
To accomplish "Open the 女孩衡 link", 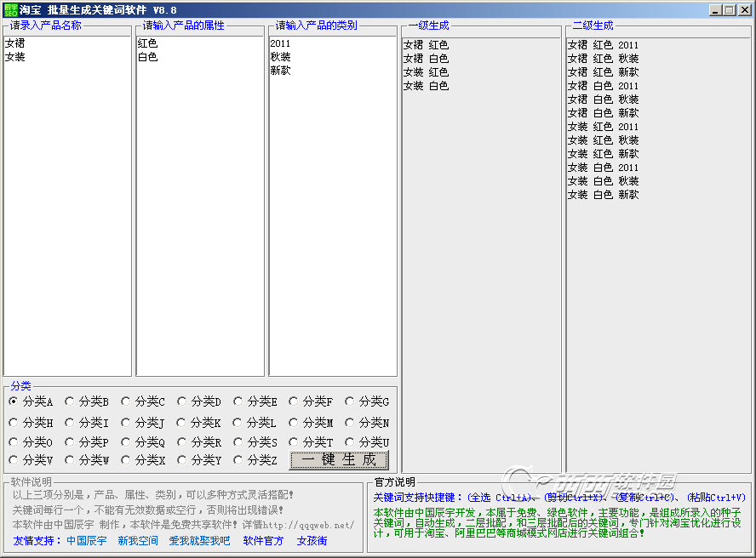I will 312,541.
